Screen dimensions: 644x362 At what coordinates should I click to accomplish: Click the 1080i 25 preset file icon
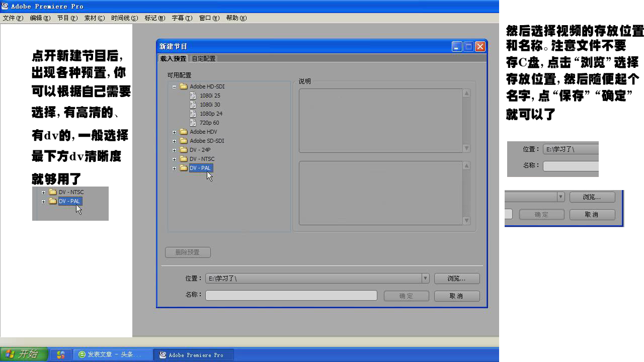point(193,96)
